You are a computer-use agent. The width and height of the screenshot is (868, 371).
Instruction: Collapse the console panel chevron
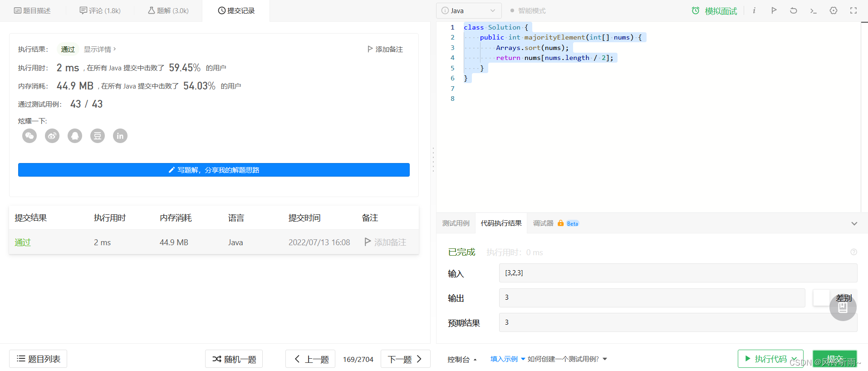854,223
